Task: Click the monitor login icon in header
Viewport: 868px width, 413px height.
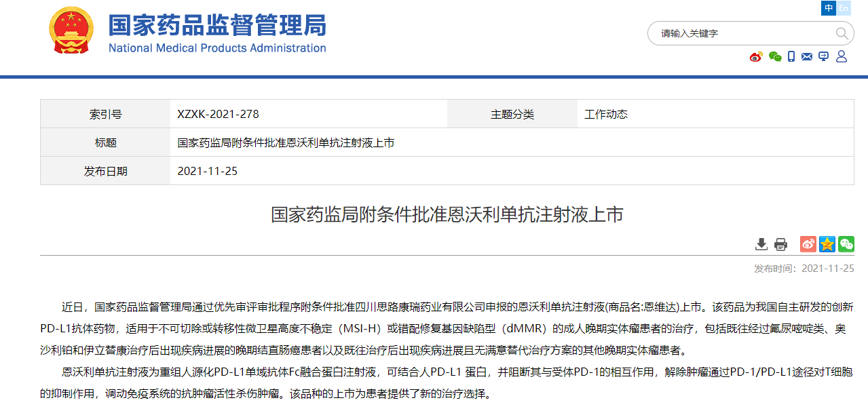Action: click(x=824, y=57)
